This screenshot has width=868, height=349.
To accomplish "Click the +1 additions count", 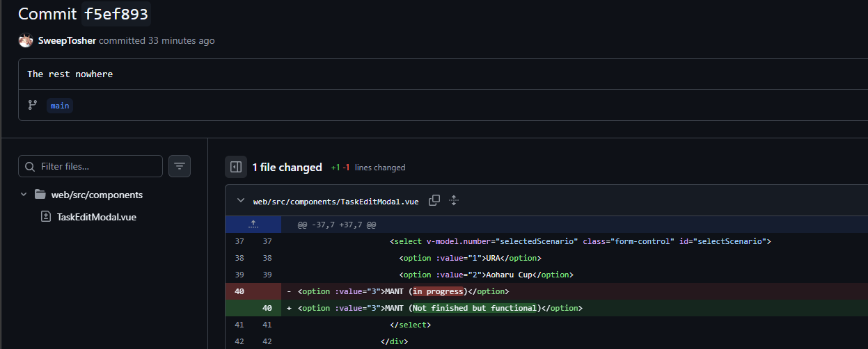I will point(336,168).
